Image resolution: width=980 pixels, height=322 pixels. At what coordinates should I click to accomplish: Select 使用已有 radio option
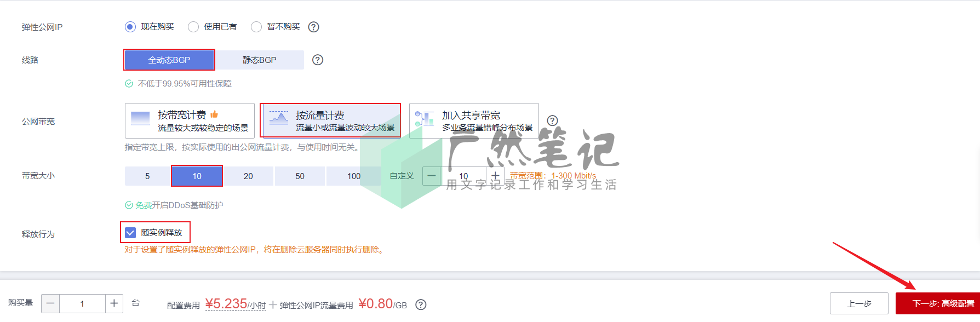(x=193, y=27)
